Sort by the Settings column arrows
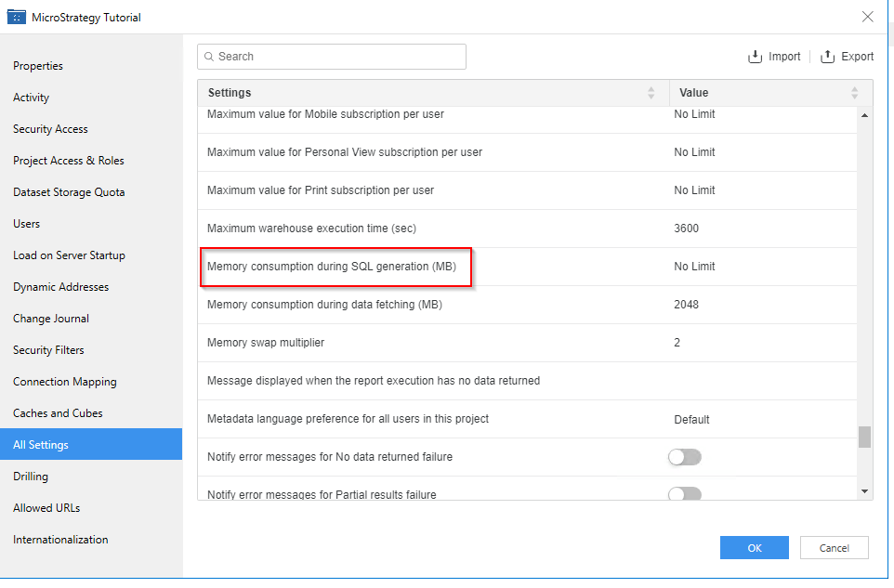894x588 pixels. click(x=651, y=93)
